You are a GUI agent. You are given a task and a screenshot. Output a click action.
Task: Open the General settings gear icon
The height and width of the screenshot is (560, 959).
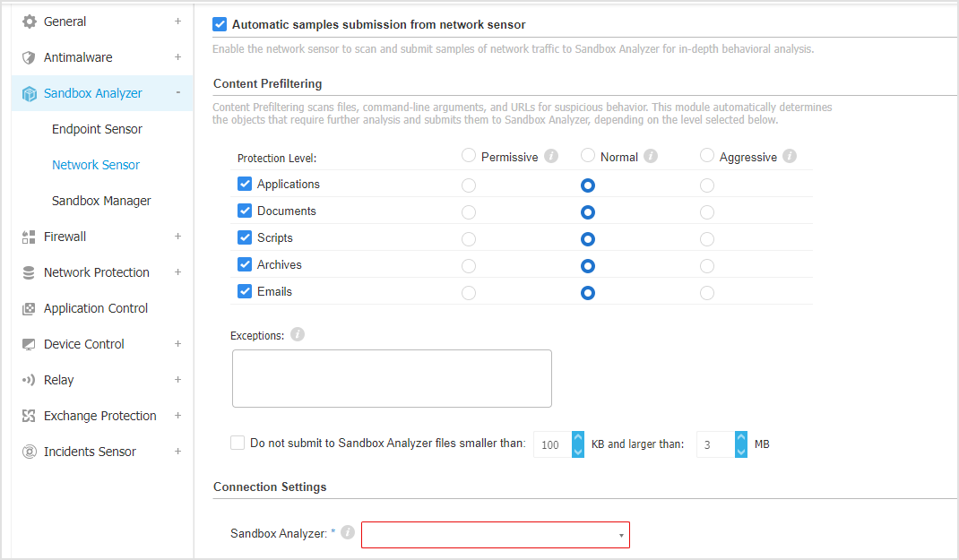click(x=27, y=21)
